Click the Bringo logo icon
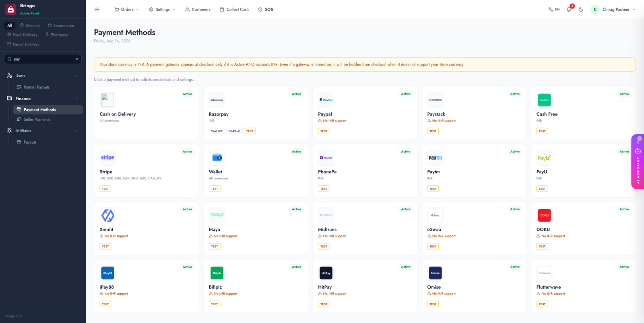Viewport: 644px width, 323px height. [x=10, y=9]
